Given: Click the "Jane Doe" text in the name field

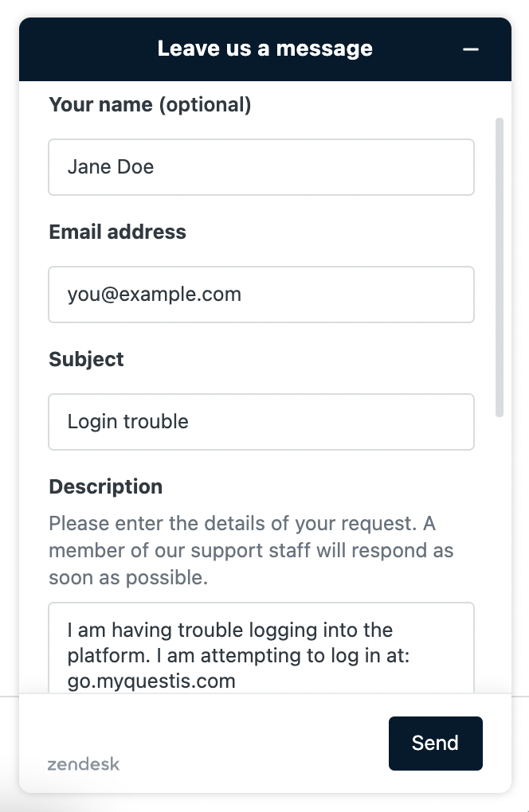Looking at the screenshot, I should coord(111,167).
